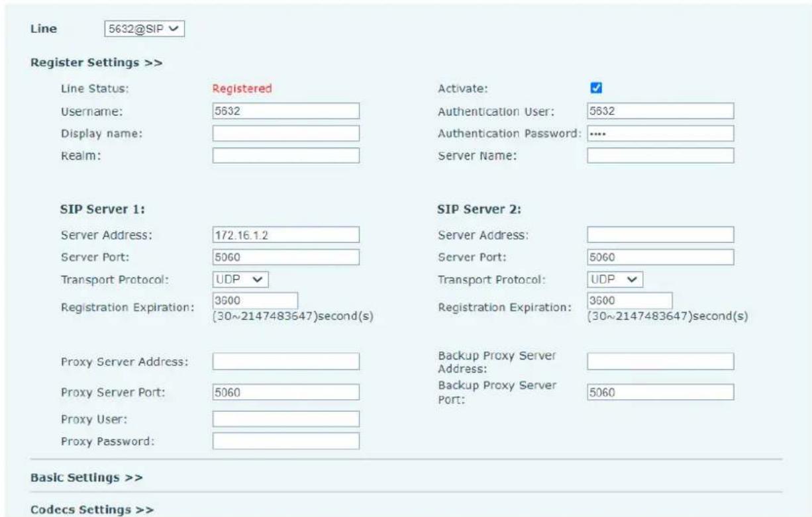
Task: Click SIP Server 1 Registration Expiration field
Action: [255, 300]
